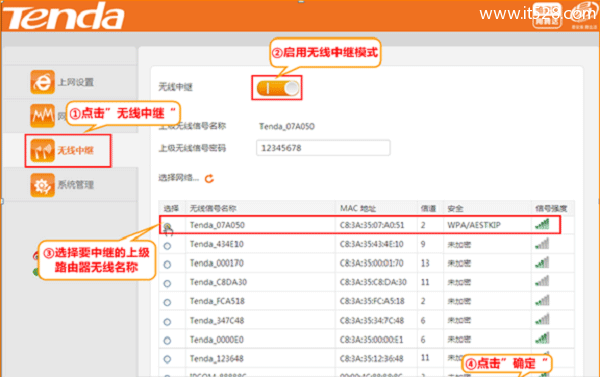Open the 系统管理 menu item
This screenshot has height=377, width=600.
coord(75,185)
